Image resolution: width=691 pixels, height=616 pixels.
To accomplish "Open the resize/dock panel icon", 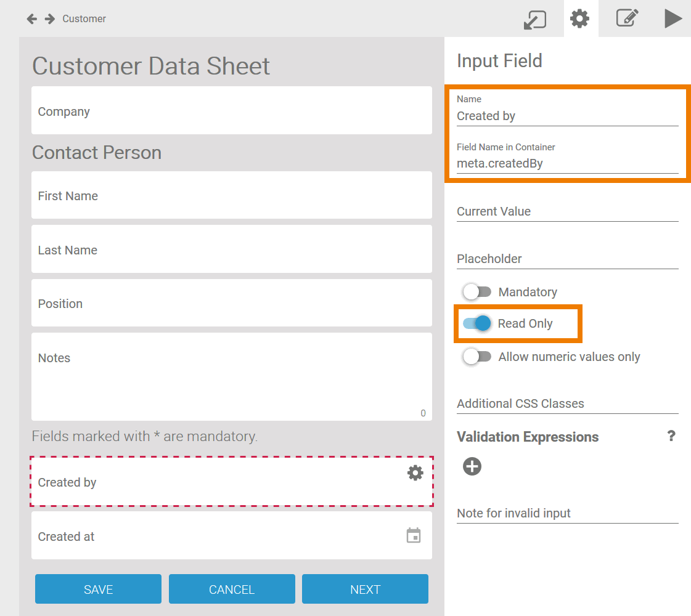I will (534, 19).
